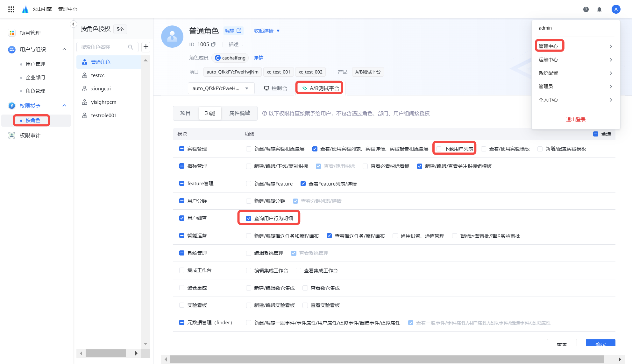Check 查看数仓集成 permission
Viewport: 632px width, 364px height.
305,288
